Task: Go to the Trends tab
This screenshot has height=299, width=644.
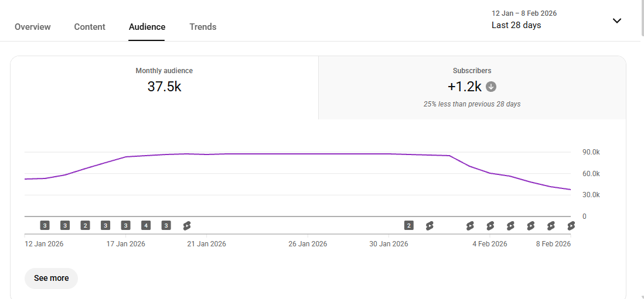Action: (x=203, y=27)
